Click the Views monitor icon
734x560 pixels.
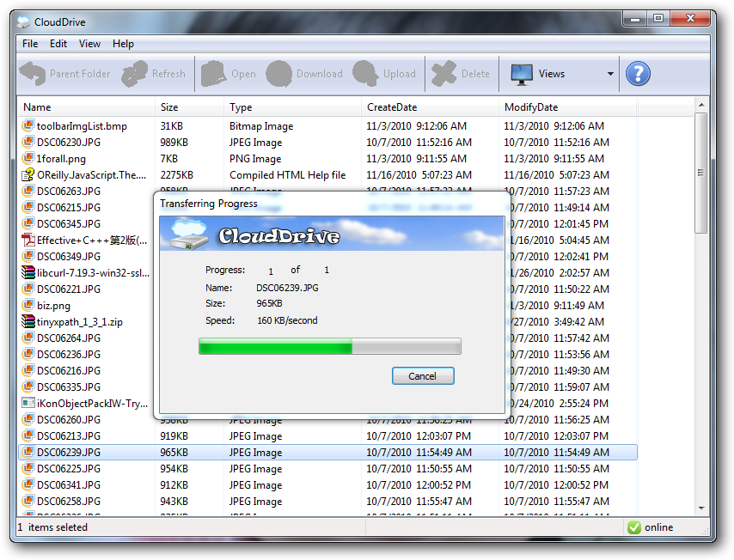(x=522, y=74)
